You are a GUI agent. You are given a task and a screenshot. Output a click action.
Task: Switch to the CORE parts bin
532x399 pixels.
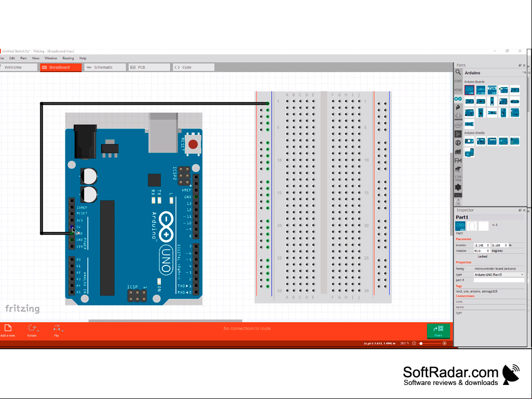coord(458,81)
